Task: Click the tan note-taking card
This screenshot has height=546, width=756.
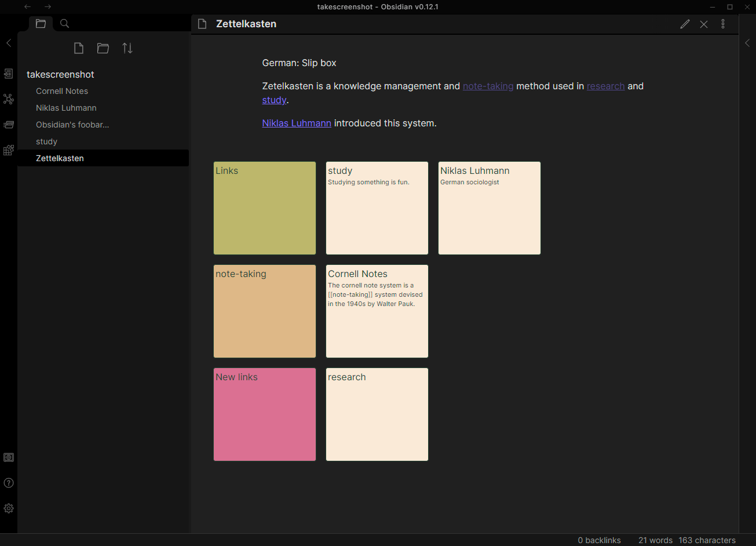Action: click(265, 311)
